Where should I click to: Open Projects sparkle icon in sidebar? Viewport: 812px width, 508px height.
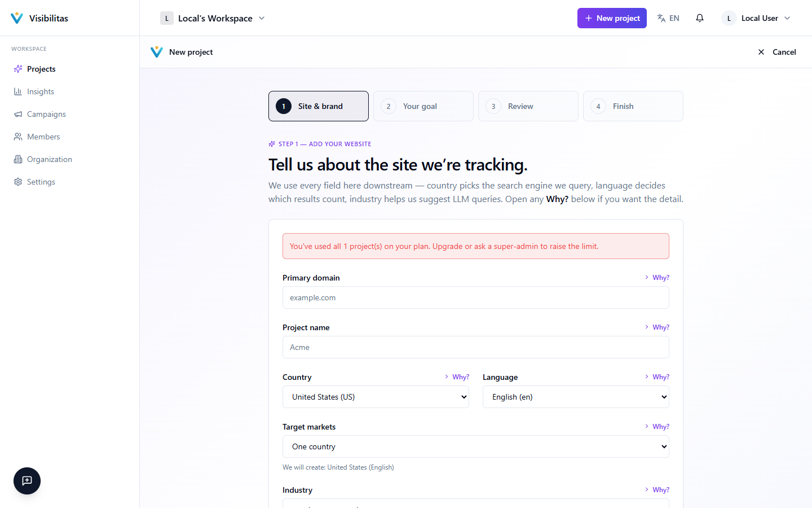click(x=18, y=69)
